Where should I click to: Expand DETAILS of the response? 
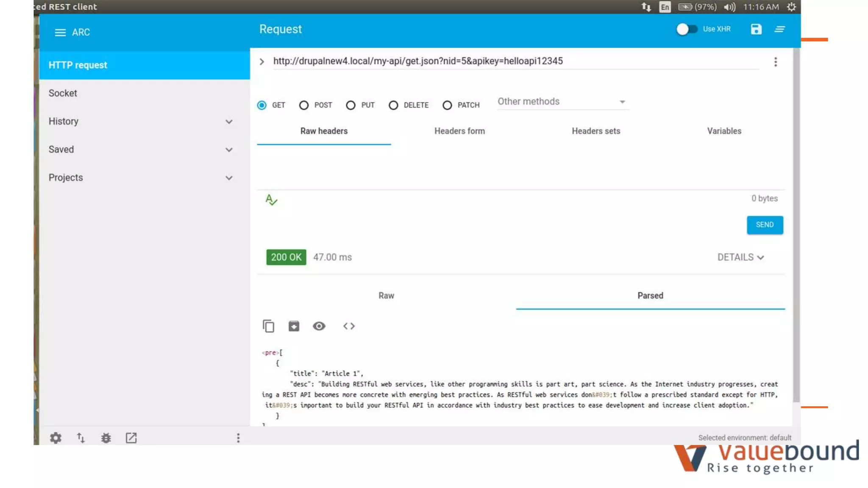coord(740,257)
